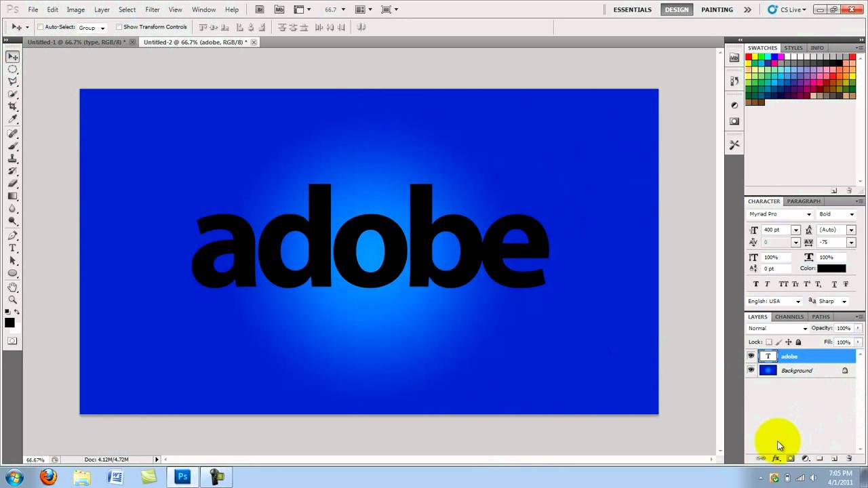
Task: Open the English: USA language dropdown
Action: [x=798, y=302]
